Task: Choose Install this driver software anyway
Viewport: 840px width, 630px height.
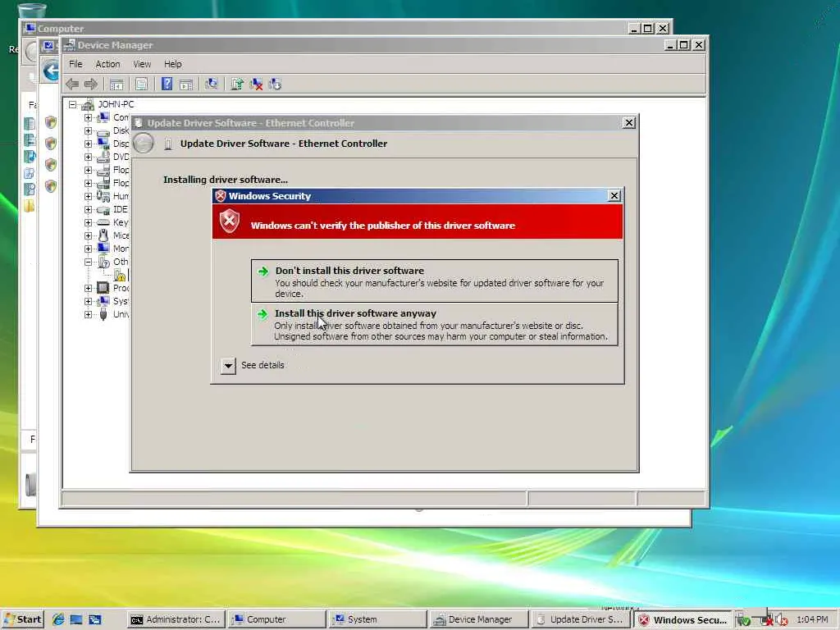Action: (x=434, y=324)
